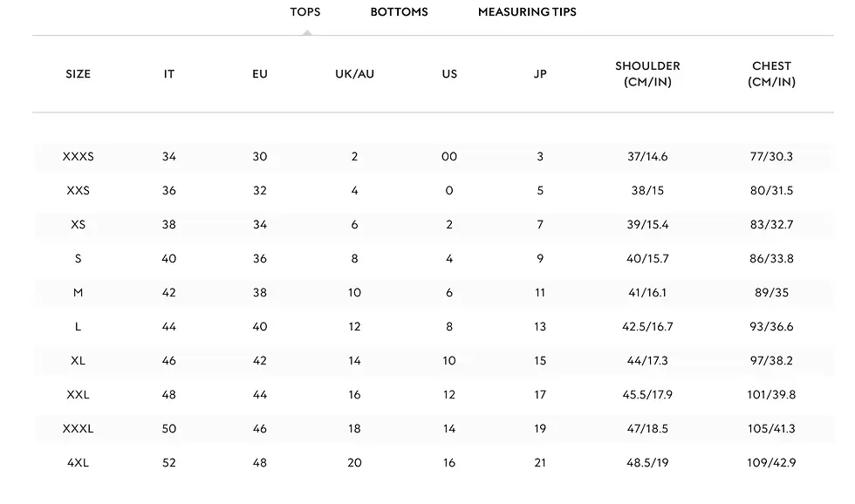This screenshot has height=504, width=855.
Task: Click the IT column header
Action: click(169, 74)
